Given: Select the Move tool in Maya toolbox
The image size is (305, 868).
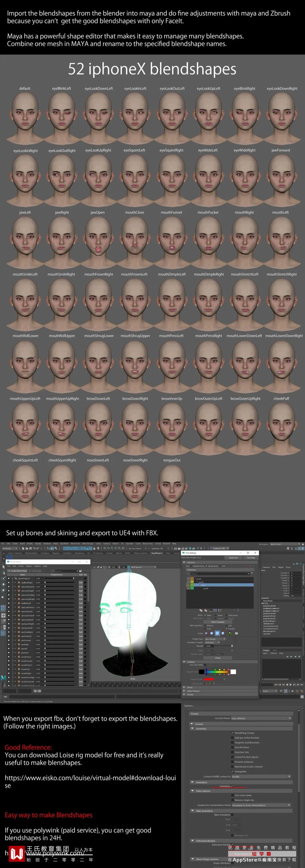Looking at the screenshot, I should [3, 584].
